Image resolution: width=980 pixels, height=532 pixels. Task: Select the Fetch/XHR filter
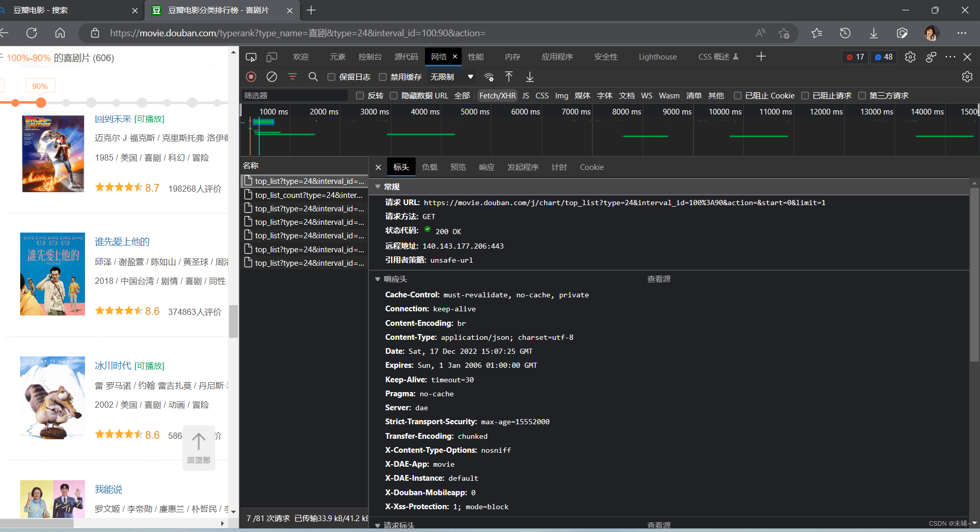point(498,95)
